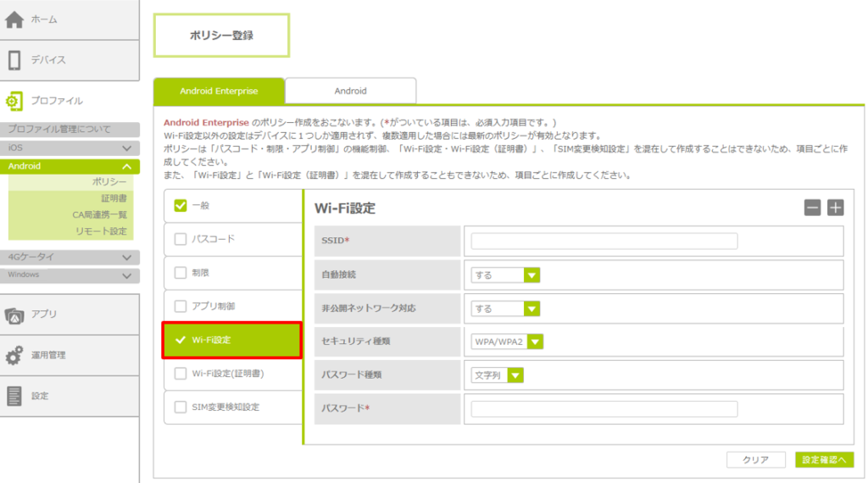This screenshot has height=483, width=868.
Task: Select the Android Enterprise tab
Action: (219, 91)
